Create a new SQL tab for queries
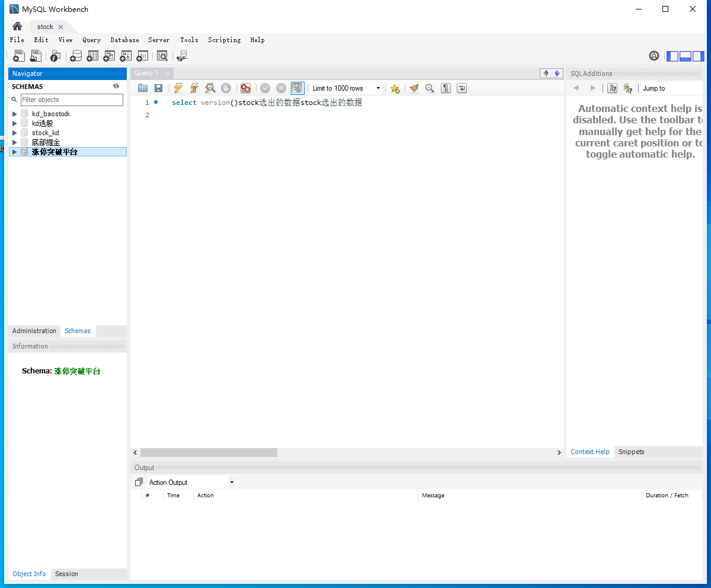Screen dimensions: 711x588 pos(19,56)
